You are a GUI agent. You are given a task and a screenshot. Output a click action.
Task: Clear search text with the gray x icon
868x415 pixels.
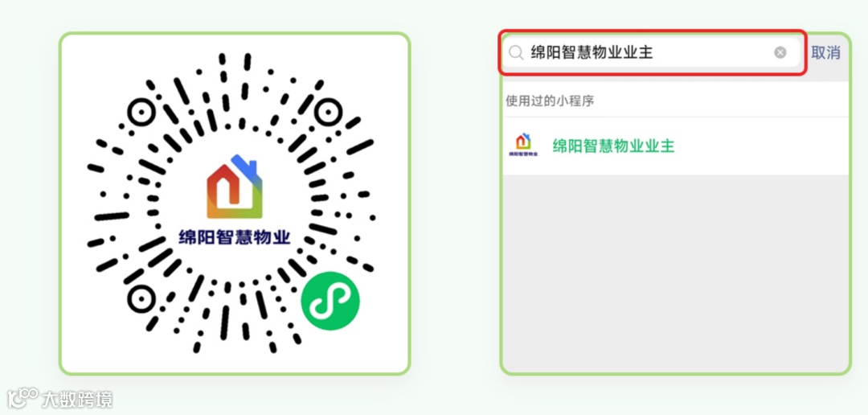[x=780, y=52]
